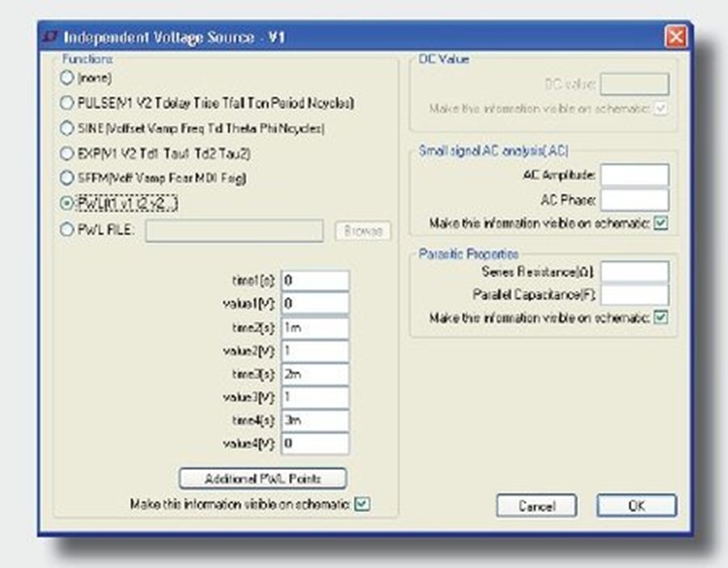Click the AC Phase input field
Image resolution: width=728 pixels, height=568 pixels.
click(x=636, y=198)
